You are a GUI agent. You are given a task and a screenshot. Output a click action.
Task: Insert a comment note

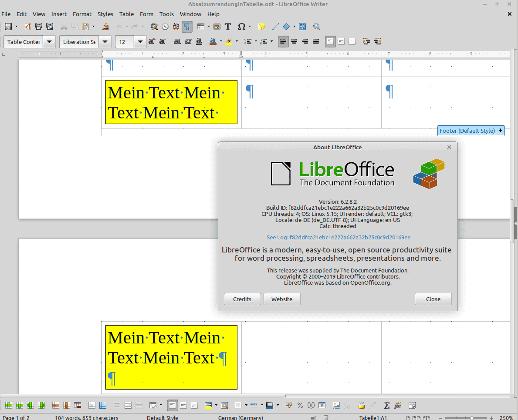[261, 27]
